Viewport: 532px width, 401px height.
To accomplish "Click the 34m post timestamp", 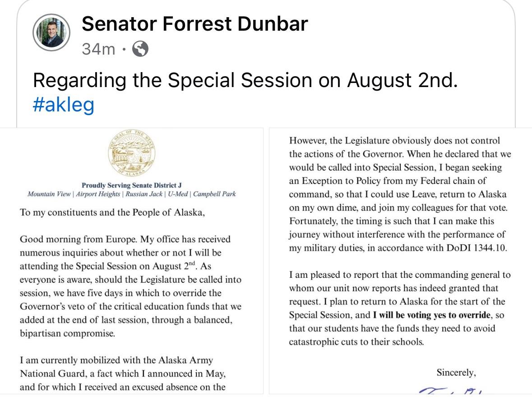I will coord(98,49).
